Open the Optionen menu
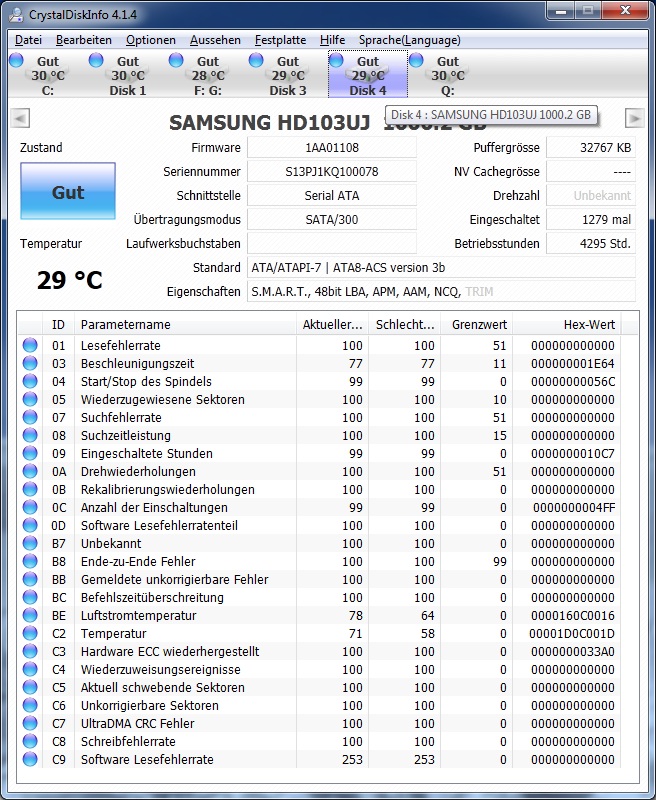Image resolution: width=656 pixels, height=800 pixels. click(x=150, y=40)
